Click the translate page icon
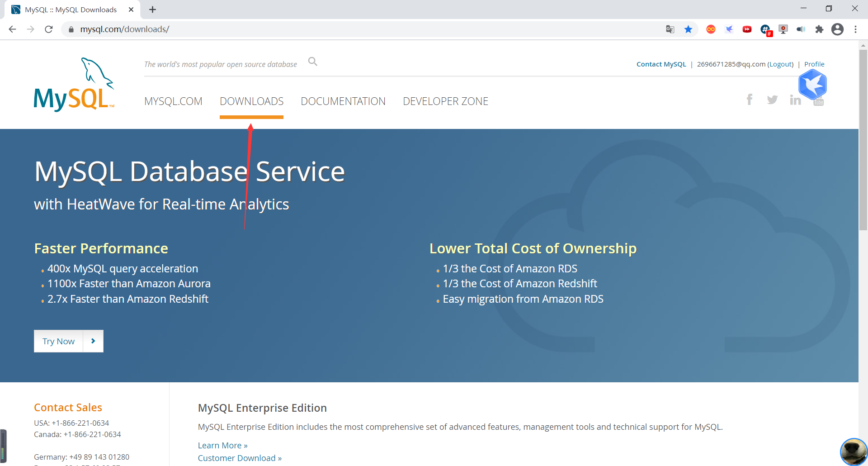 tap(670, 29)
